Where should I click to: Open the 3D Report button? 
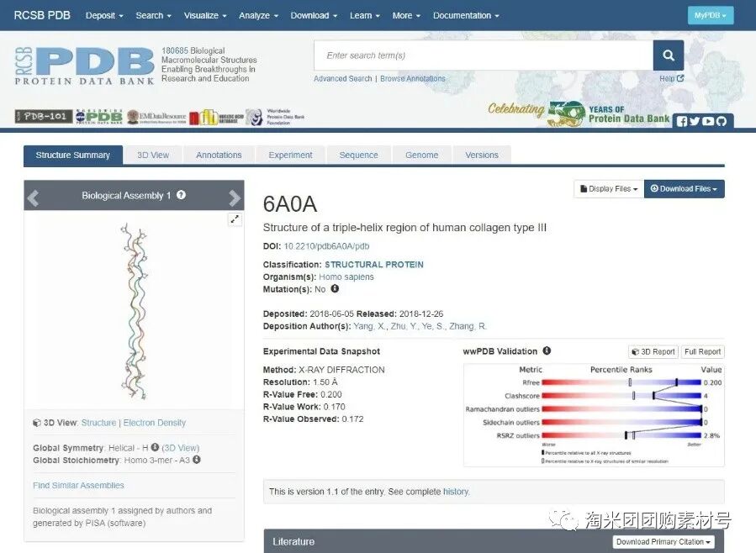(653, 351)
